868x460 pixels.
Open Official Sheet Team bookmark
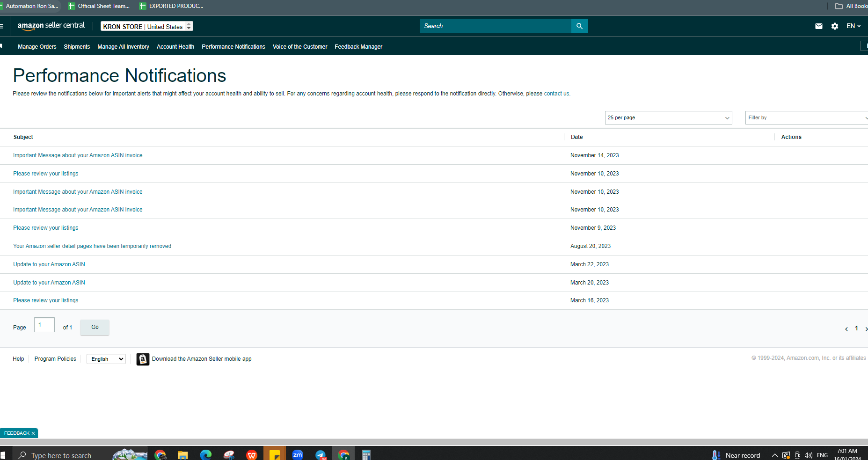click(99, 6)
